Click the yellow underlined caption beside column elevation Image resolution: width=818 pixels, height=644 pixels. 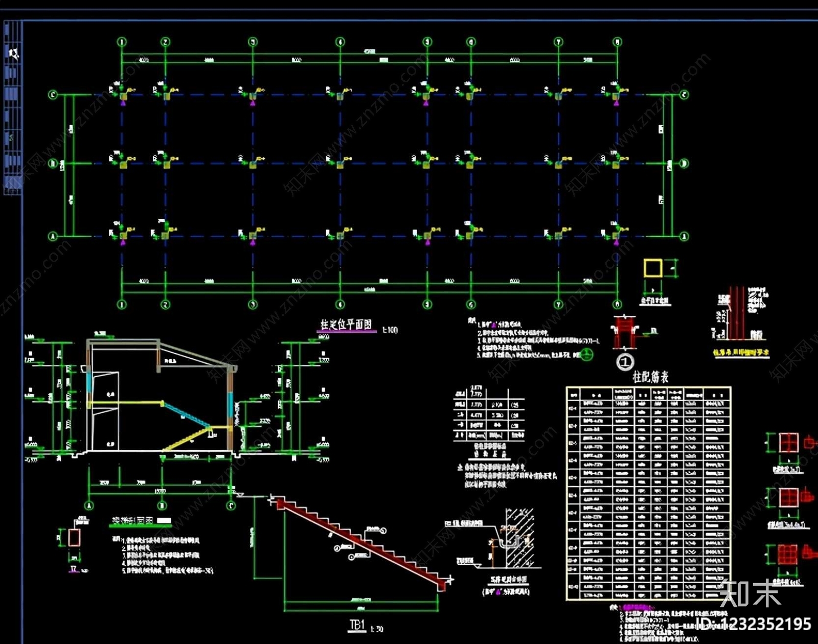coord(741,353)
